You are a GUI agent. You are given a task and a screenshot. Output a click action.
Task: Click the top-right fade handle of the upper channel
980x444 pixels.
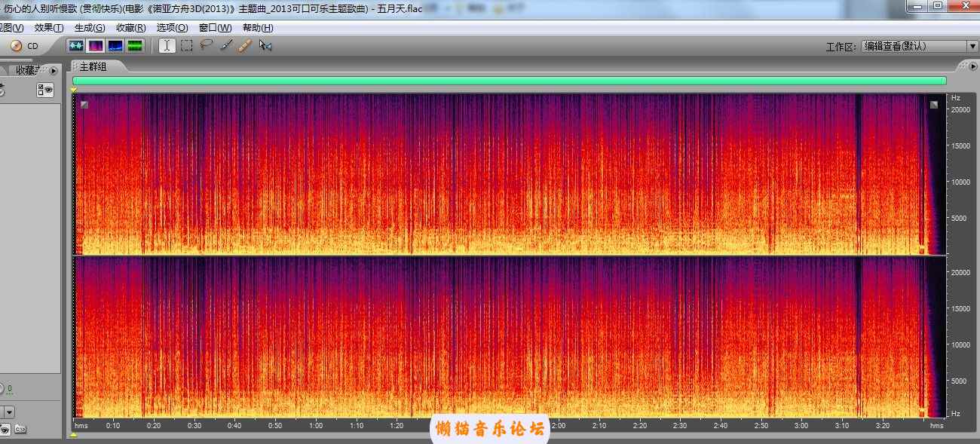(x=934, y=105)
